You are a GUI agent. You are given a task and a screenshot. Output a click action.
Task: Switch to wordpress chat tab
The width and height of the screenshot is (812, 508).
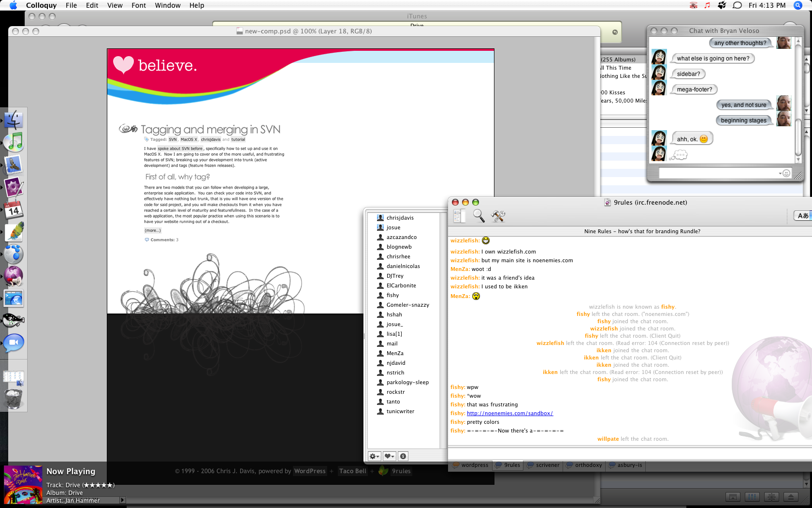click(470, 465)
